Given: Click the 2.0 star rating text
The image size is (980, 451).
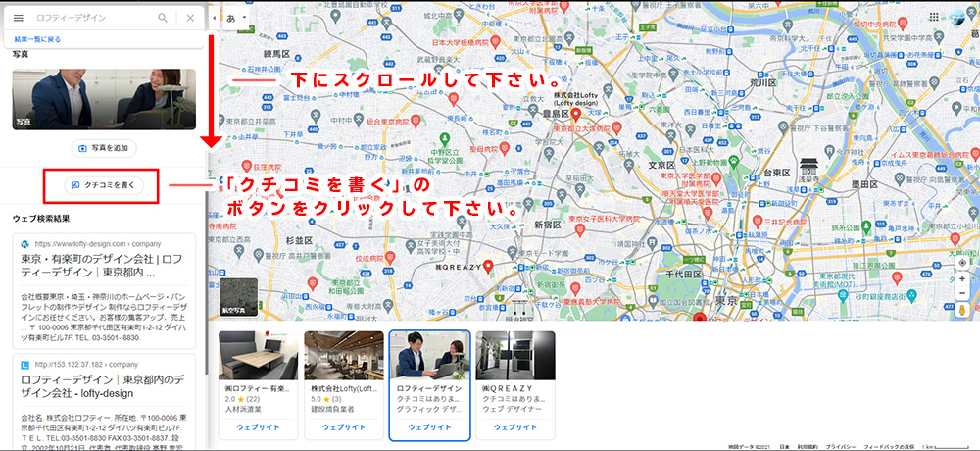Looking at the screenshot, I should [x=229, y=400].
